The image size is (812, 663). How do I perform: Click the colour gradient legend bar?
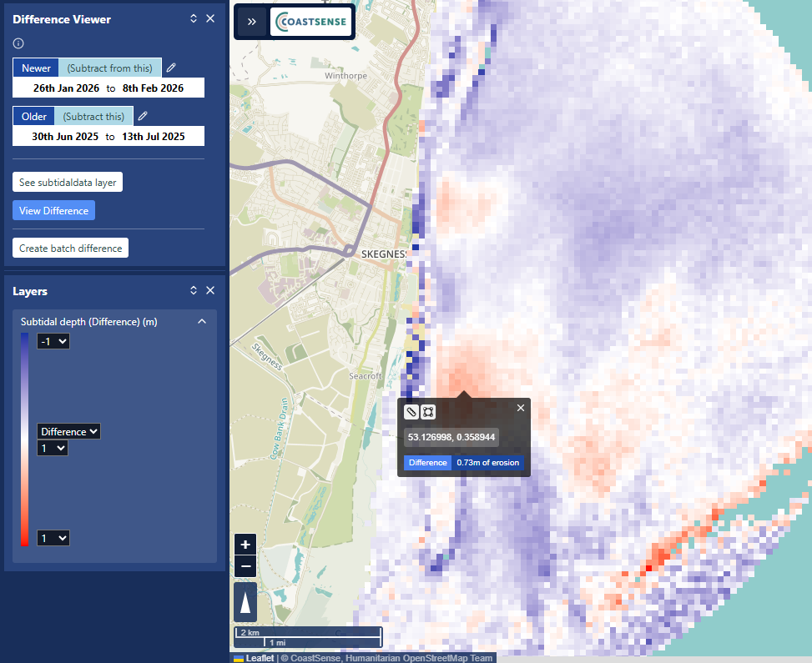coord(24,439)
